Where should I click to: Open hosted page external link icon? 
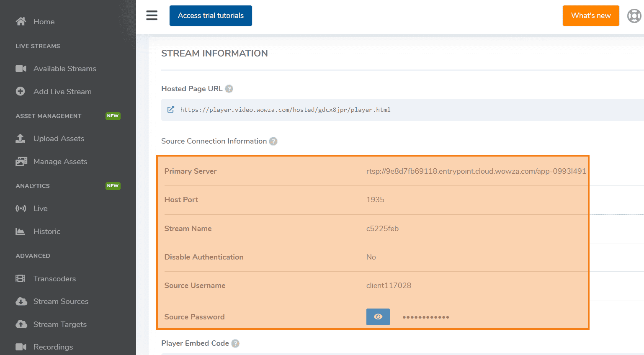point(171,109)
